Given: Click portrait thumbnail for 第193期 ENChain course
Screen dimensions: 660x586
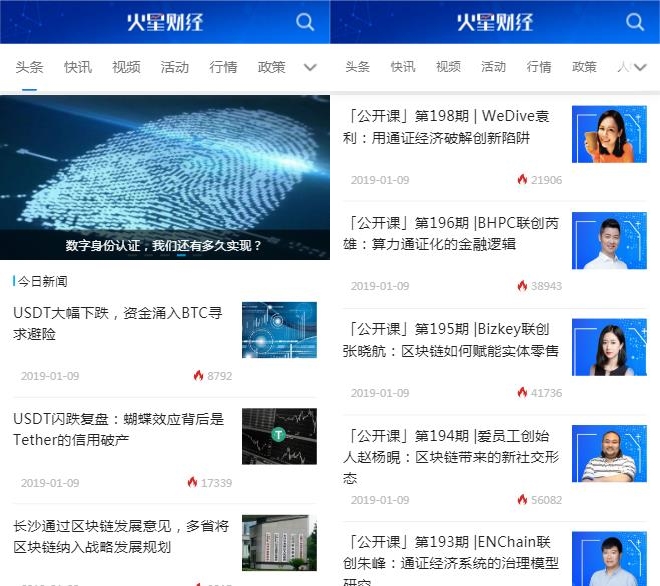Looking at the screenshot, I should coord(609,559).
